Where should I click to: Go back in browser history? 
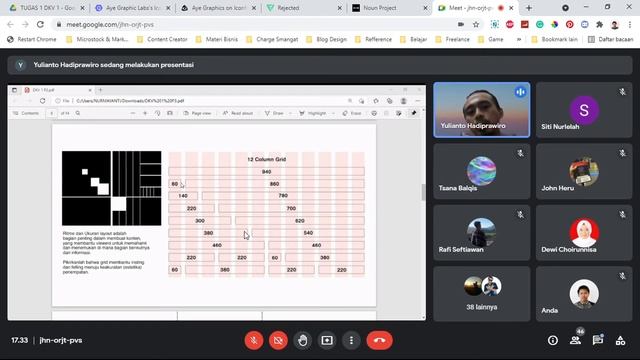(x=10, y=24)
